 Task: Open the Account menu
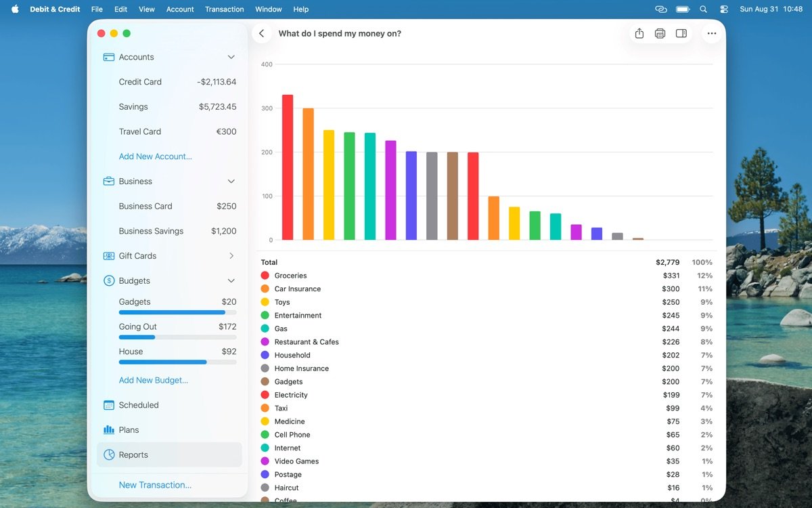tap(180, 9)
